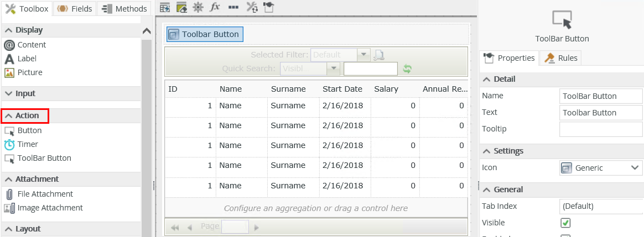
Task: Click the three-dots ellipsis toolbar icon
Action: point(233,8)
